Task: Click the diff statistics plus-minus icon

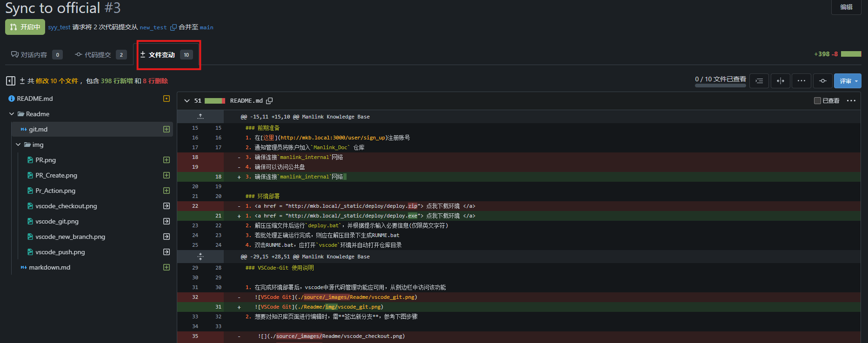Action: pos(22,81)
